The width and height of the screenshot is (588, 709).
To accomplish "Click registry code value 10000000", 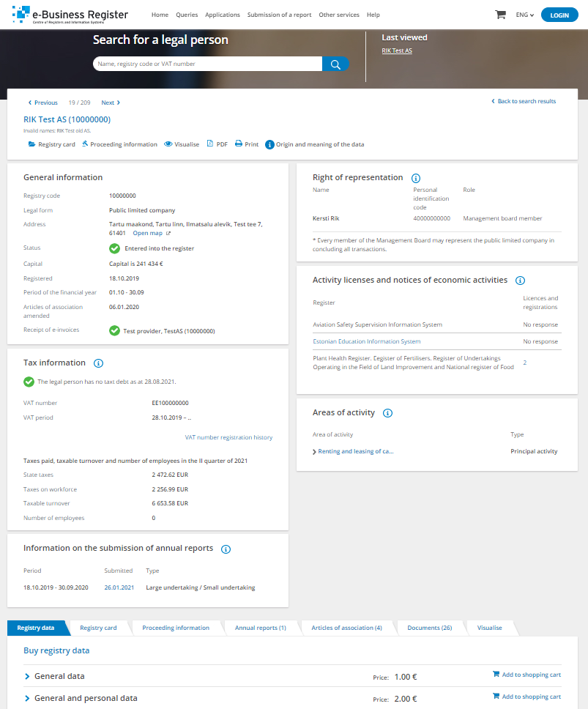I will point(122,196).
